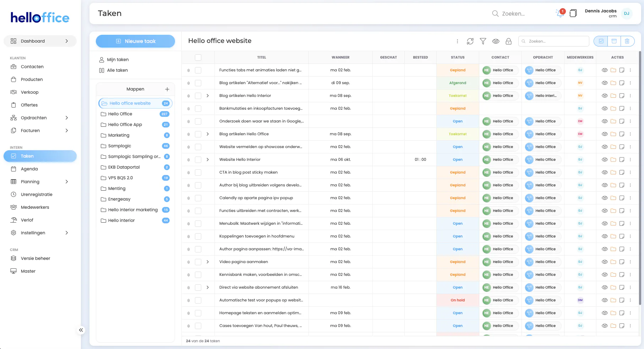Open row menu for 'Automatische test voor popups' task
Image resolution: width=644 pixels, height=349 pixels.
[x=630, y=300]
